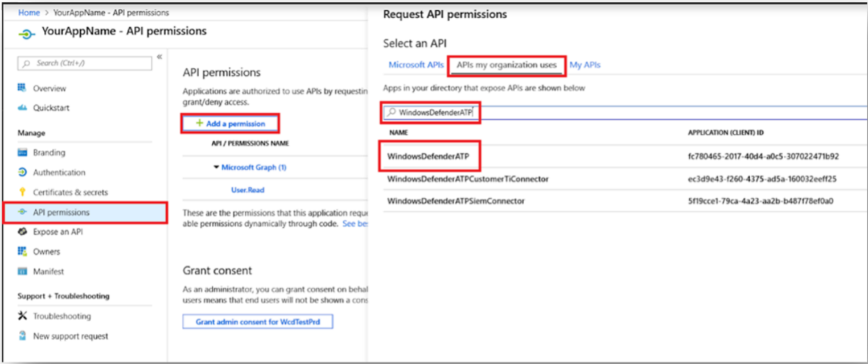Screen dimensions: 868x364
Task: Click Add a permission button
Action: pyautogui.click(x=231, y=124)
